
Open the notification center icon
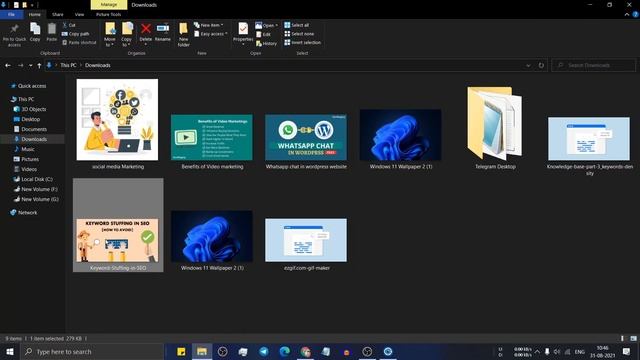pyautogui.click(x=627, y=351)
